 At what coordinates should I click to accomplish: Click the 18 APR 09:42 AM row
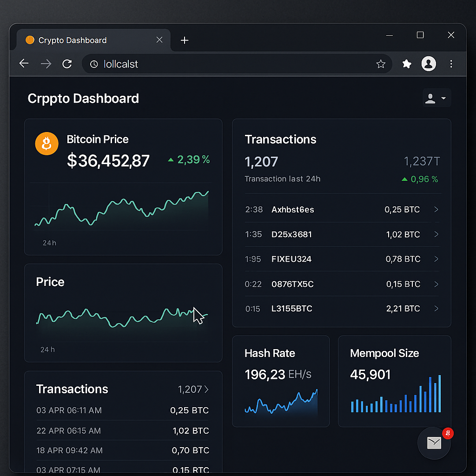[x=123, y=450]
